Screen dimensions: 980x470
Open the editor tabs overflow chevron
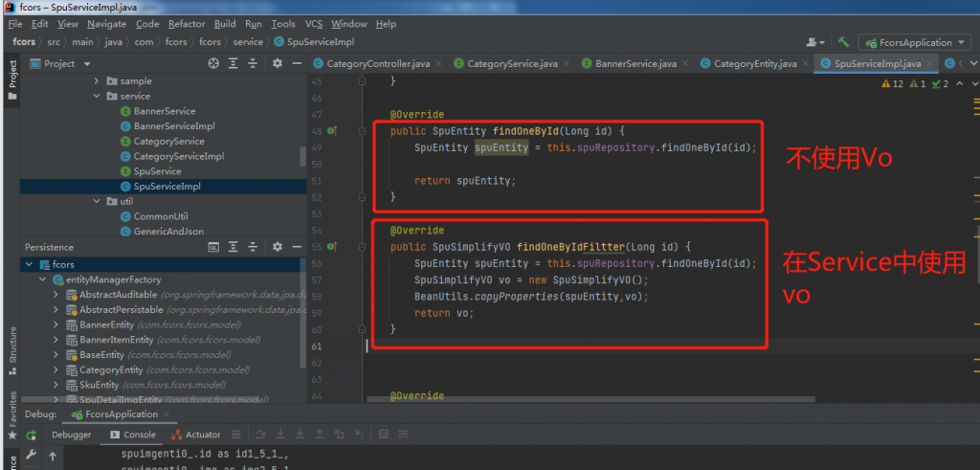click(x=973, y=64)
